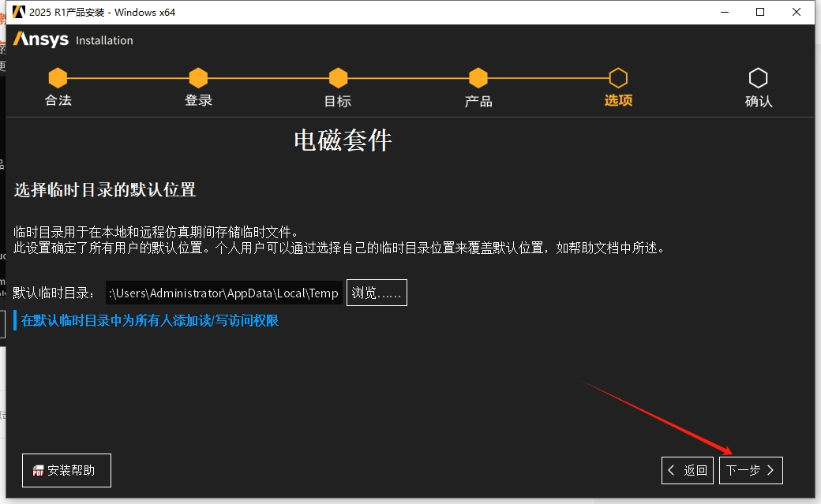821x504 pixels.
Task: Click the 电磁套件 heading text
Action: [343, 140]
